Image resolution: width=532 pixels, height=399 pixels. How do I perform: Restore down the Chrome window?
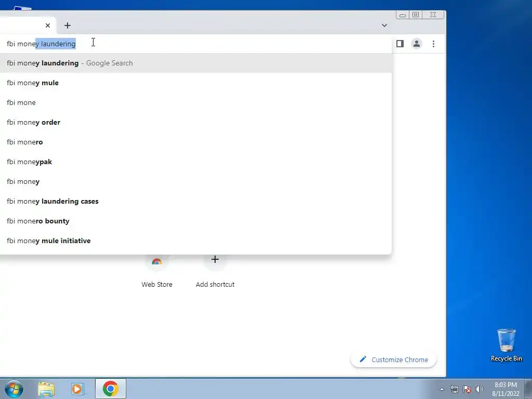tap(416, 15)
